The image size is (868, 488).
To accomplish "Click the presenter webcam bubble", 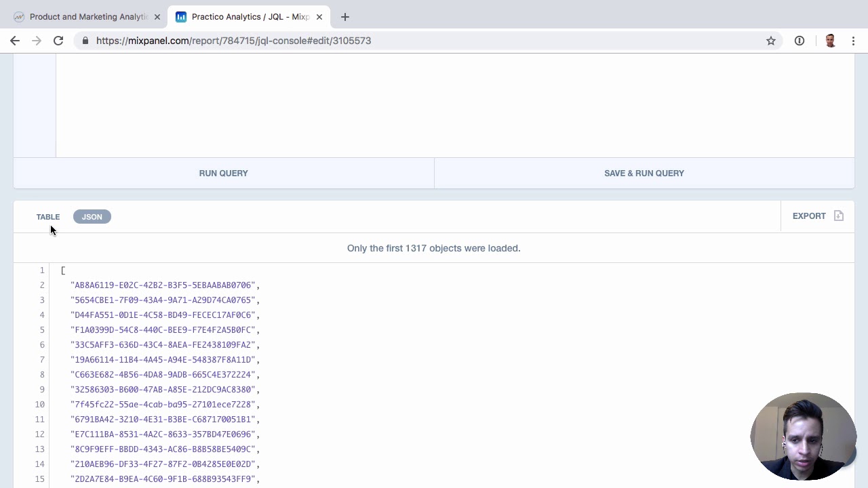I will (x=804, y=436).
